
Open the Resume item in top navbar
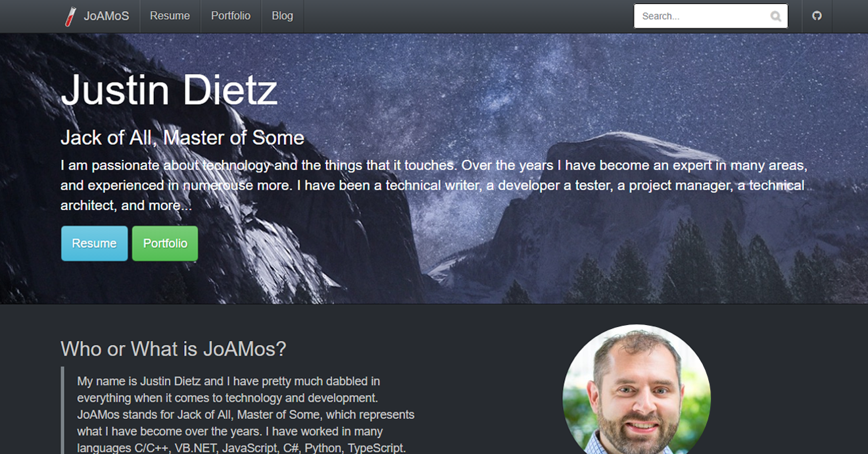coord(170,16)
